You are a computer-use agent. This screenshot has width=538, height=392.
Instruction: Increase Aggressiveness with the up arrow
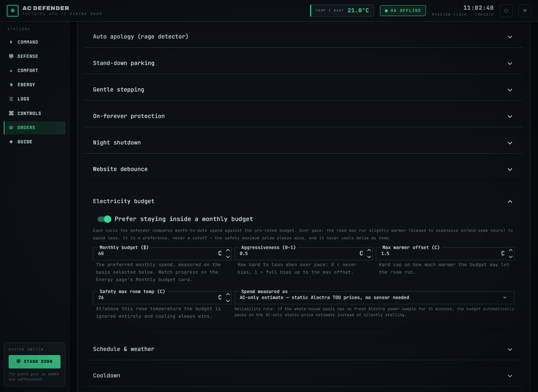(369, 250)
